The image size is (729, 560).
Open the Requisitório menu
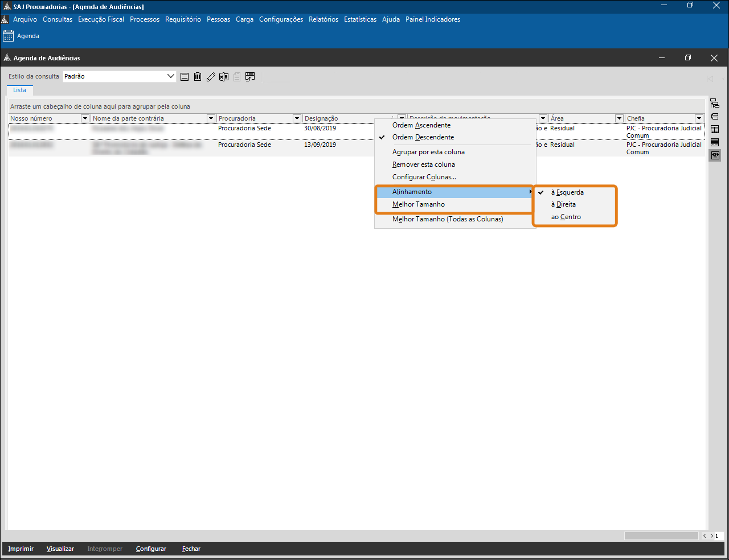click(x=183, y=19)
